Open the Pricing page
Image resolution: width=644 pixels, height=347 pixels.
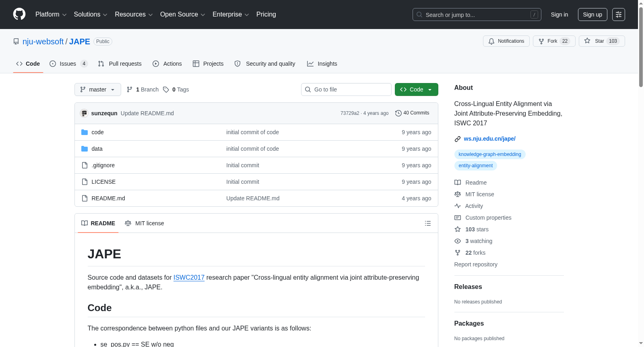[x=266, y=15]
